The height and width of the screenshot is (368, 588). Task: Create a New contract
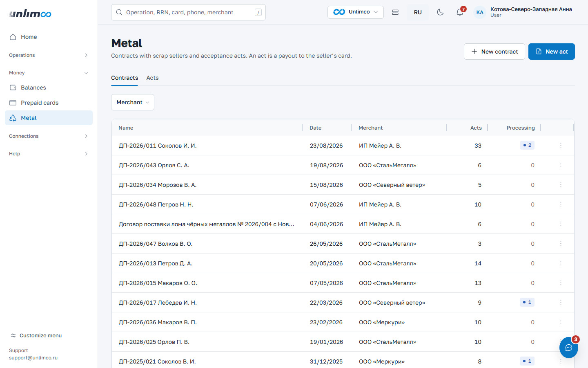click(x=494, y=52)
